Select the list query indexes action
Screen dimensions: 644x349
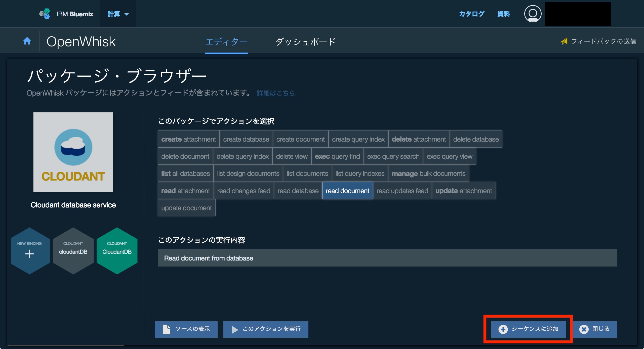(360, 173)
